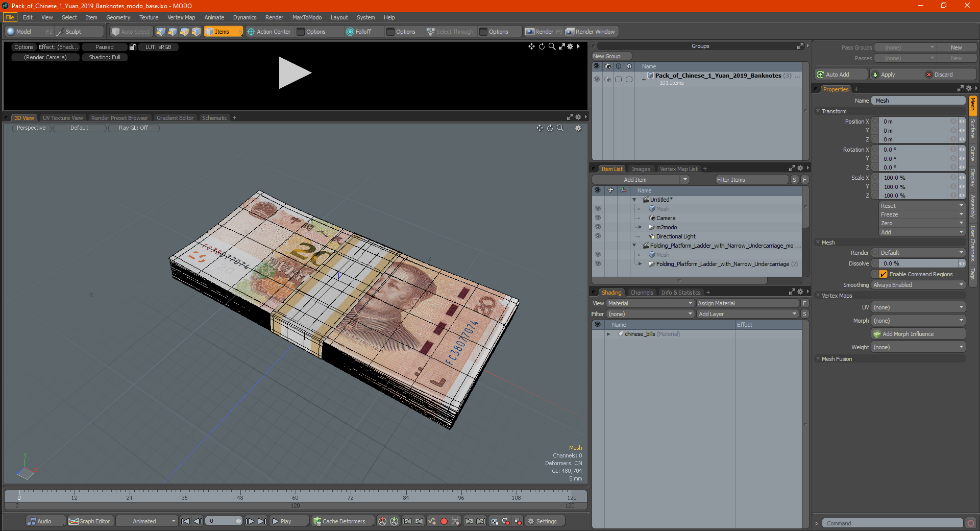Switch to the UV Texture View tab
980x531 pixels.
tap(62, 118)
